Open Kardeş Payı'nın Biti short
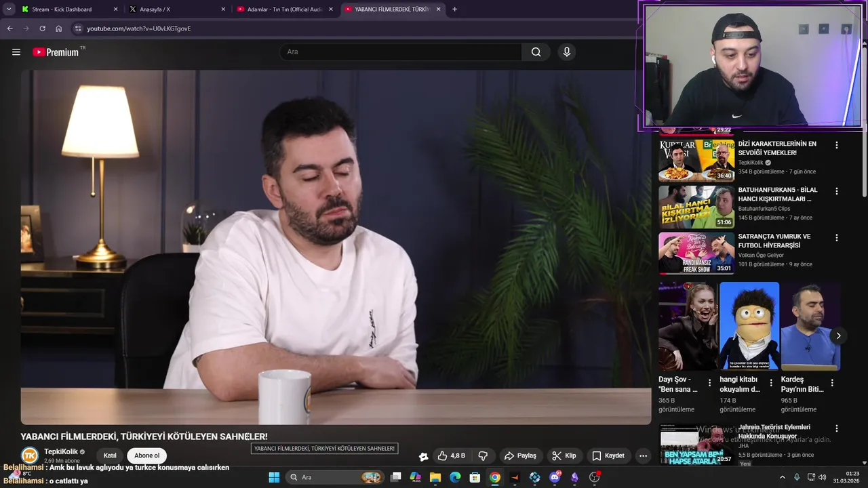The width and height of the screenshot is (868, 488). [810, 327]
